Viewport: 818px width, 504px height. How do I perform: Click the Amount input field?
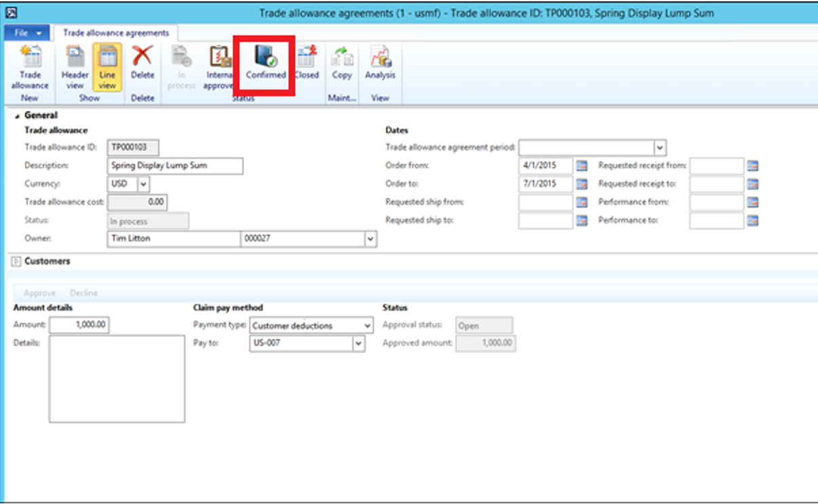(79, 326)
